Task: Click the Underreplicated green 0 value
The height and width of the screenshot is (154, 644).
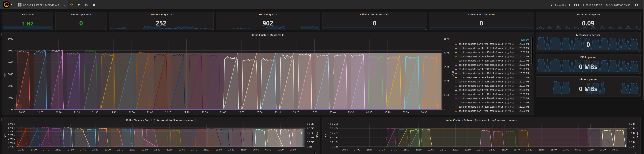Action: click(x=81, y=23)
